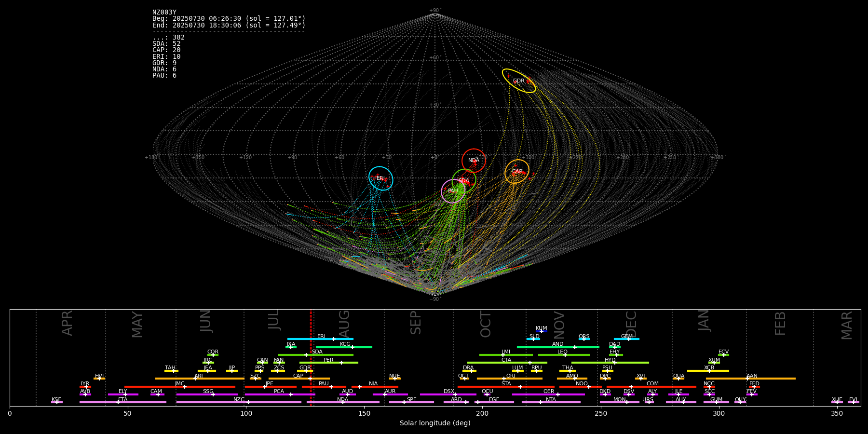Click the NTA shower bar in timeline
868x434 pixels.
[551, 402]
